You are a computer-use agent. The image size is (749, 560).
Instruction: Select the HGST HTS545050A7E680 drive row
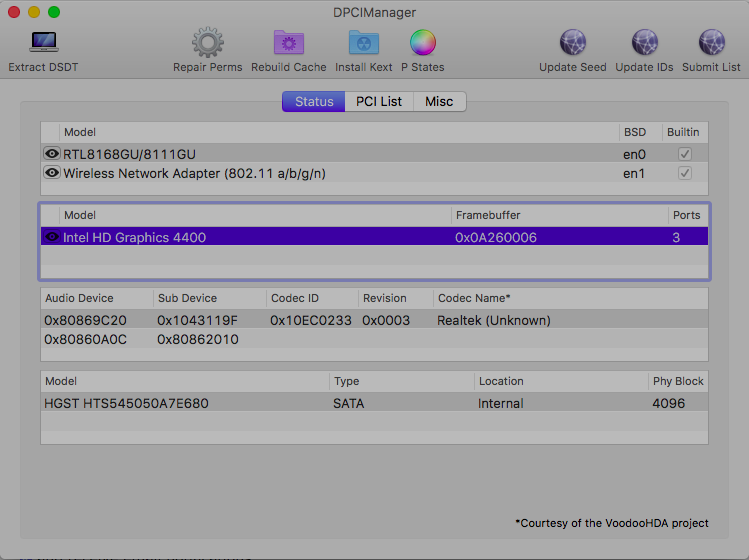(300, 403)
